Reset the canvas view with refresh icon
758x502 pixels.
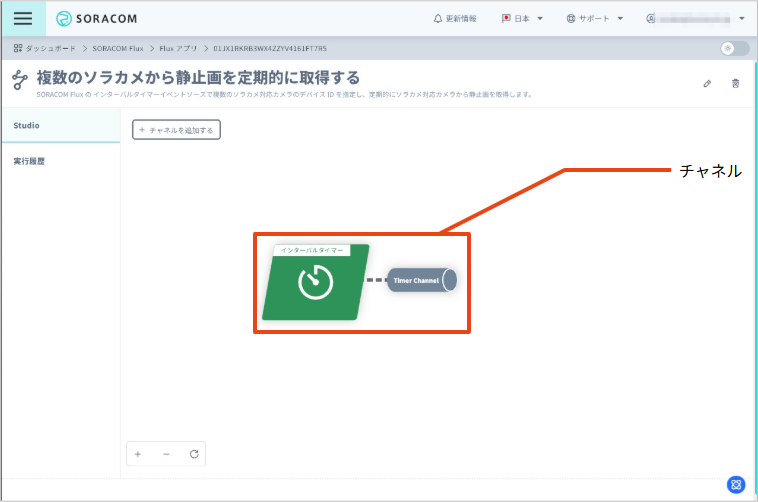tap(194, 454)
